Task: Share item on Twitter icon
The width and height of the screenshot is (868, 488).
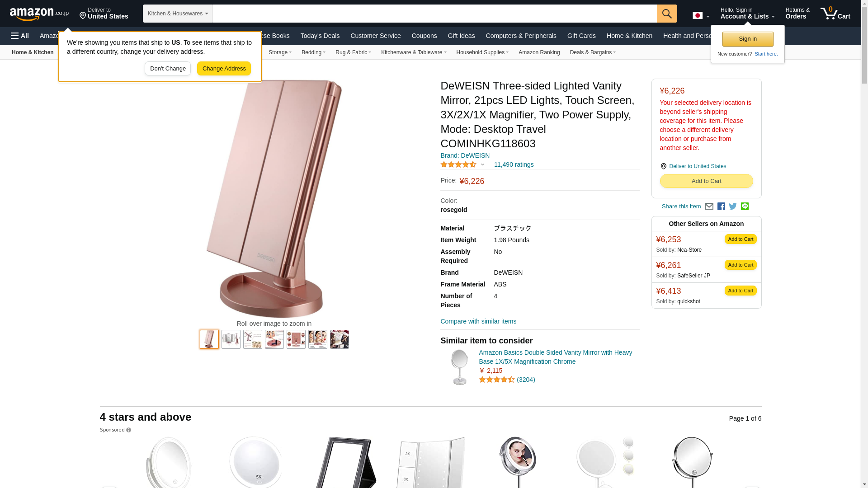Action: coord(733,206)
